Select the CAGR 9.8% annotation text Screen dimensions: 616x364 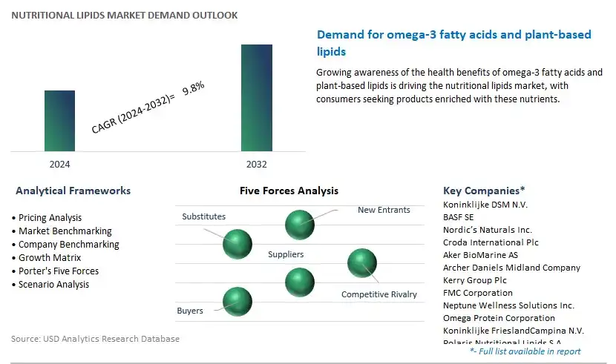[x=148, y=107]
